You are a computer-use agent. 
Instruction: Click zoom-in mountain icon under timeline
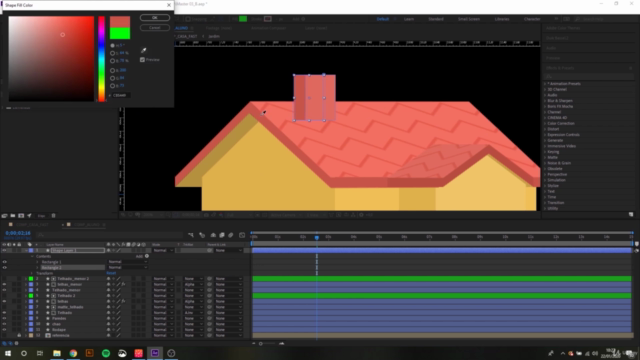pyautogui.click(x=282, y=343)
